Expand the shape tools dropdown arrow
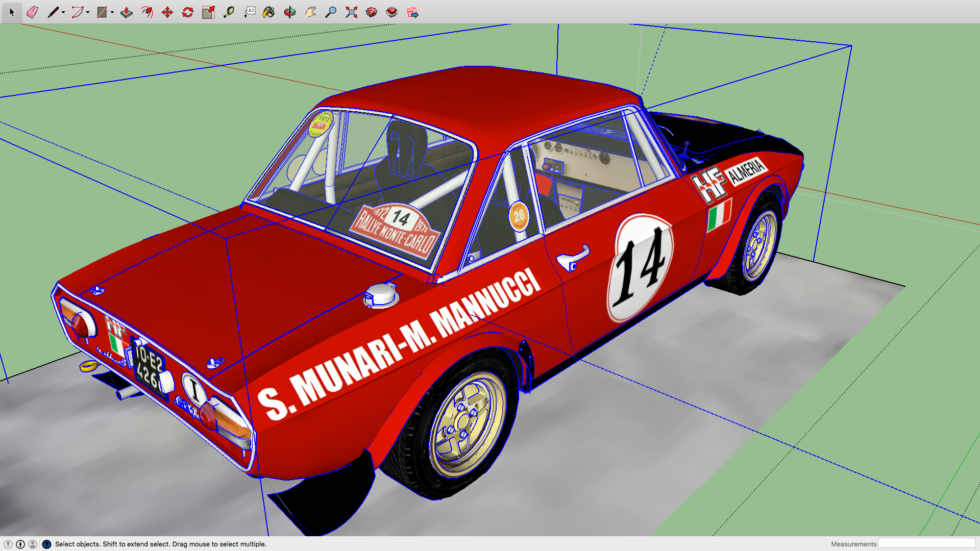Screen dimensions: 980x551 point(112,12)
